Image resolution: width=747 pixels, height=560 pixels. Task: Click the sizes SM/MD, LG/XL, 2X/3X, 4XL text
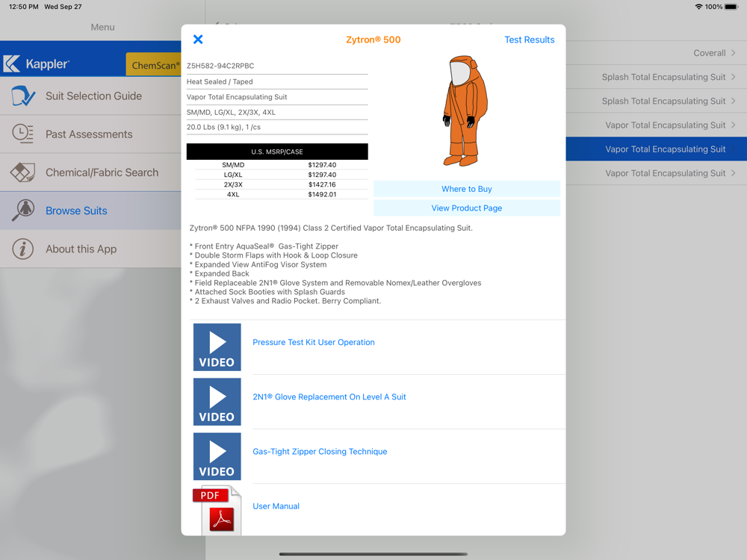click(x=231, y=113)
